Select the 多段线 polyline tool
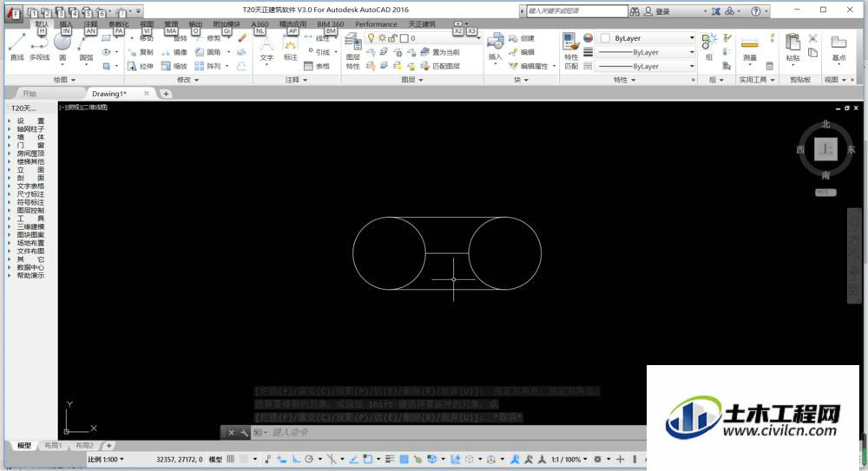Image resolution: width=868 pixels, height=471 pixels. click(39, 46)
